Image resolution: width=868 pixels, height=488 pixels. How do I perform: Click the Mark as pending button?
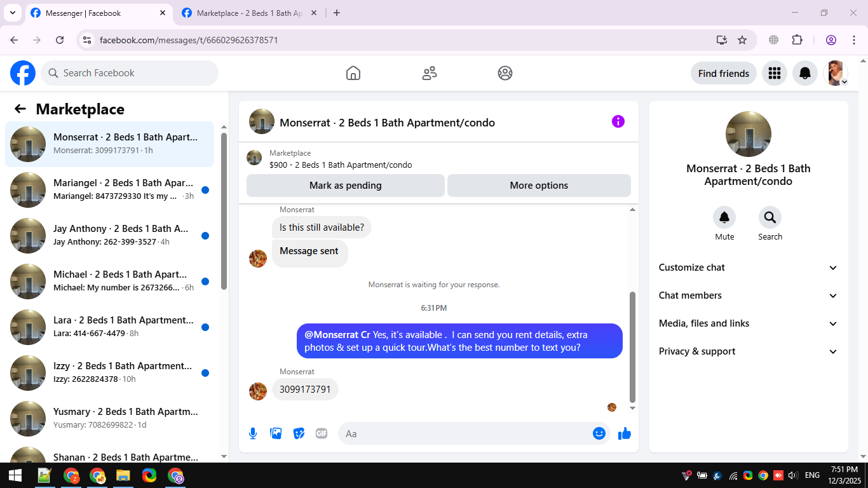[x=346, y=186]
